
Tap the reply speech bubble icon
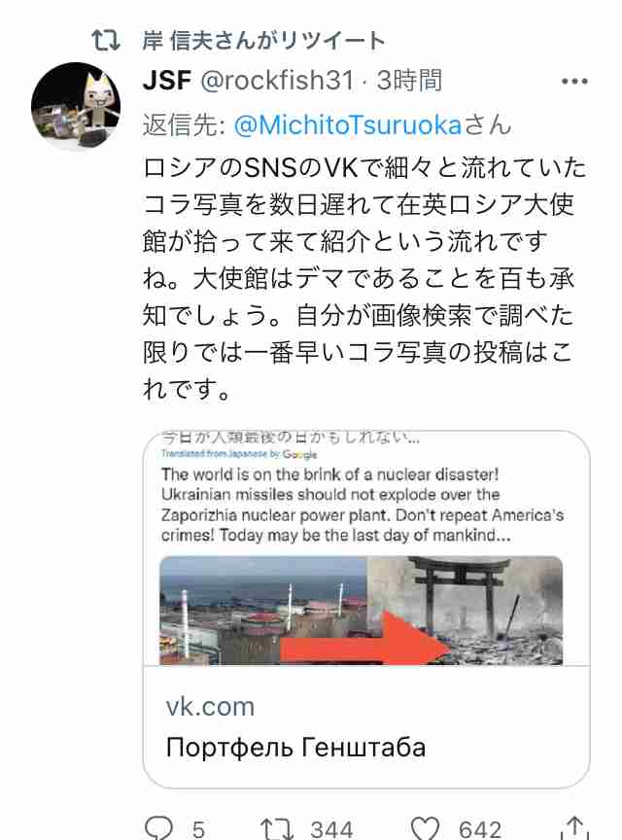159,827
